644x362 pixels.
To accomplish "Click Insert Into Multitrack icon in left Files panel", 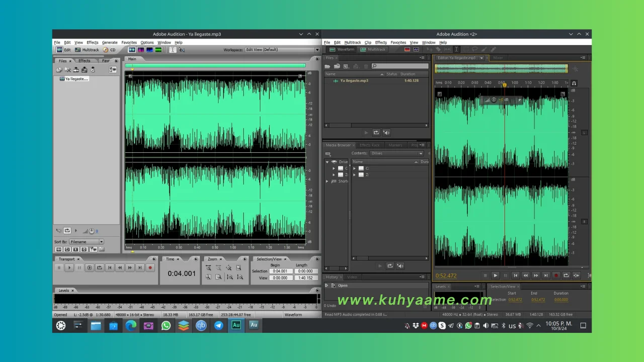I will (x=76, y=70).
